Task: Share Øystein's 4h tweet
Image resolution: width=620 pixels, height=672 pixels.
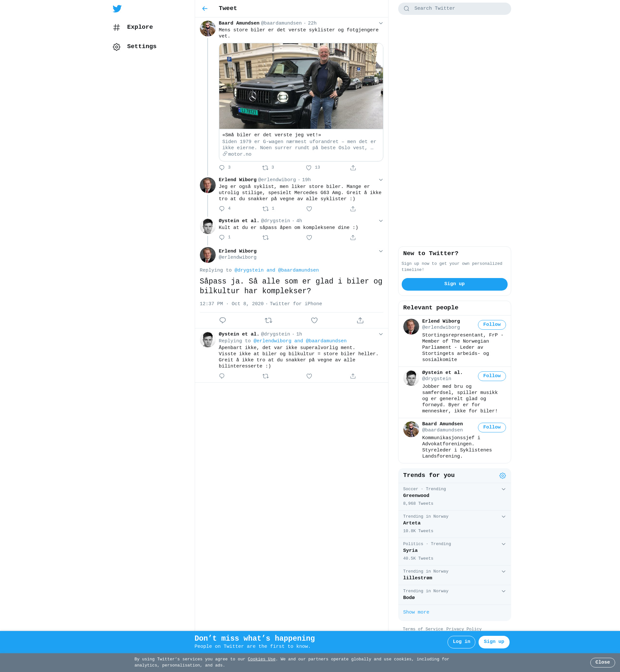Action: (353, 238)
